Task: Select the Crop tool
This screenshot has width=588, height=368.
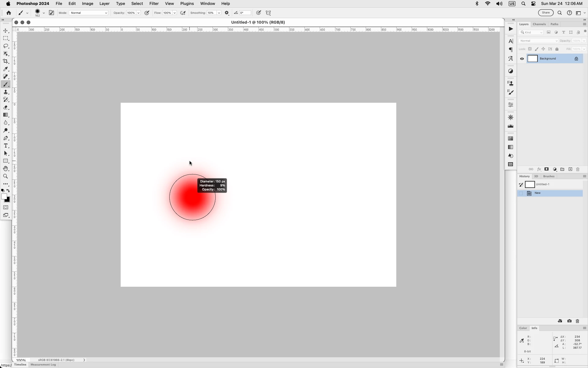Action: click(x=6, y=61)
